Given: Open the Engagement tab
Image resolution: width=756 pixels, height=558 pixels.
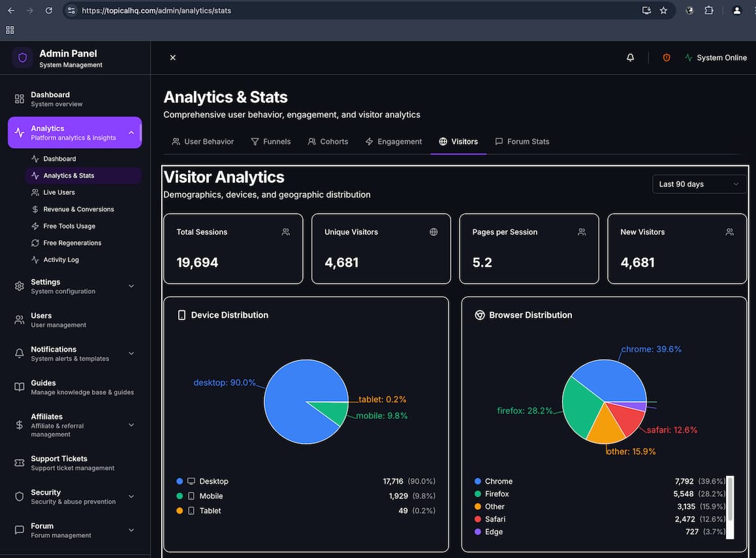Looking at the screenshot, I should pyautogui.click(x=394, y=141).
